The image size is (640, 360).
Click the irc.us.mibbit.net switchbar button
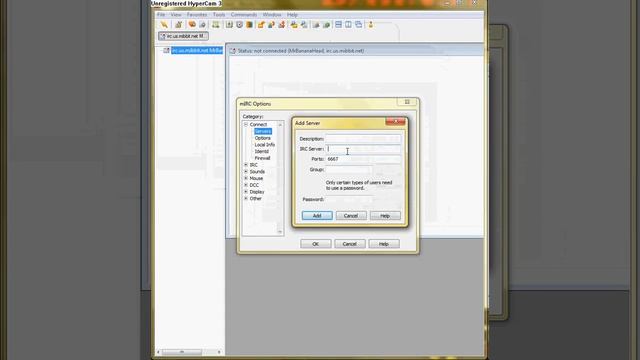point(184,36)
